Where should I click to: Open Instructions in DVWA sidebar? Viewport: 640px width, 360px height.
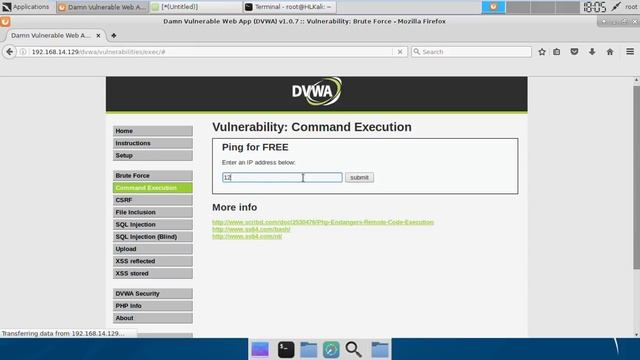tap(153, 143)
